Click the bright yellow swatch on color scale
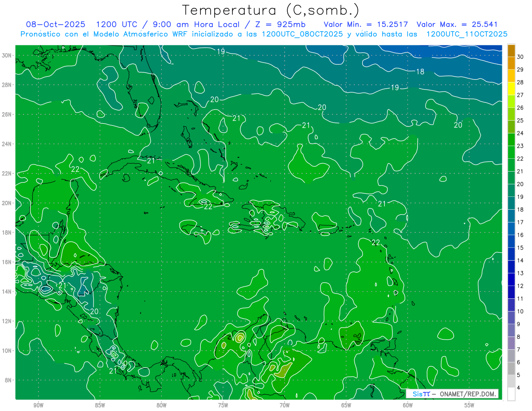 pyautogui.click(x=511, y=88)
